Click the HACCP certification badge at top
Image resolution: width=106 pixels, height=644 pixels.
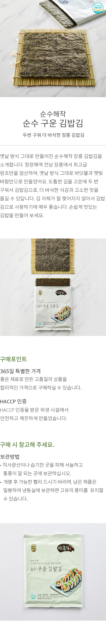98,8
